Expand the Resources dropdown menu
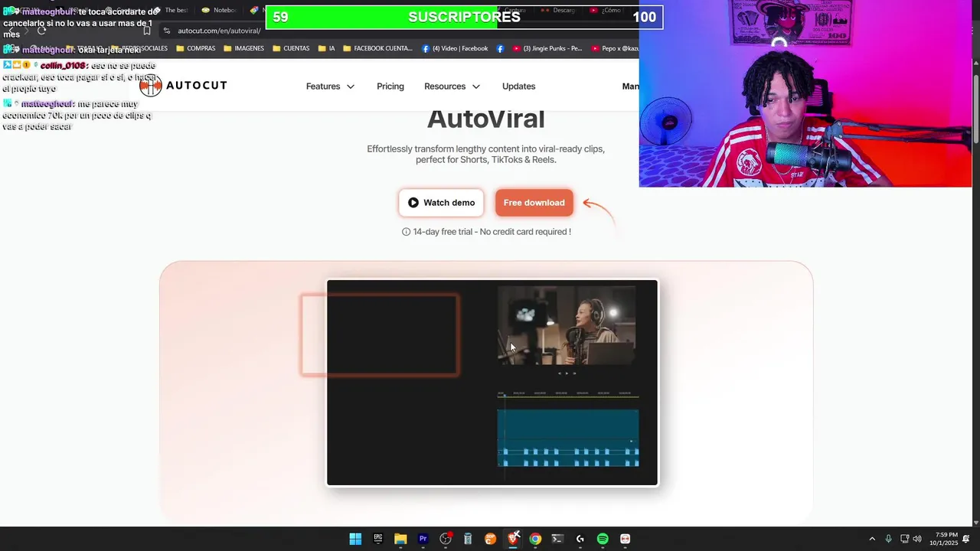Image resolution: width=980 pixels, height=551 pixels. pos(452,86)
